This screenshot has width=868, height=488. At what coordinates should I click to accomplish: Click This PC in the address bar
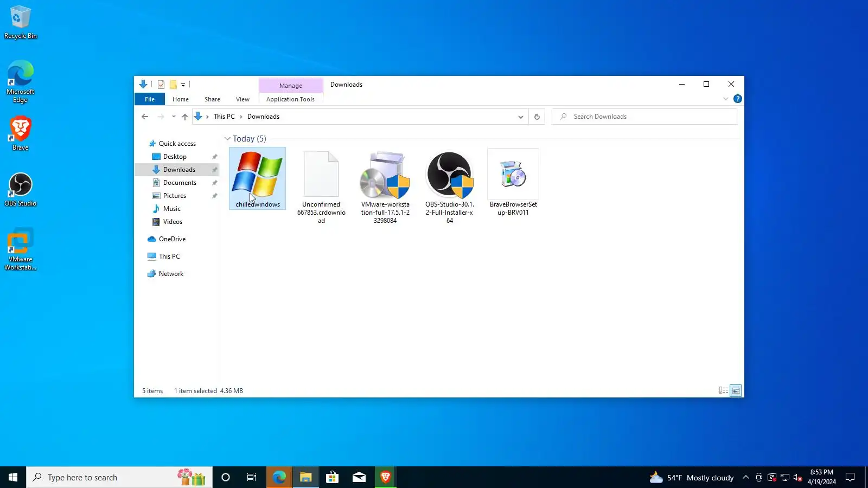click(x=224, y=117)
